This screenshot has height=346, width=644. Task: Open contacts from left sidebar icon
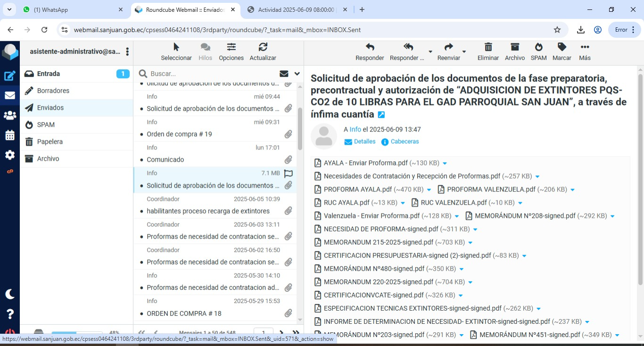10,115
